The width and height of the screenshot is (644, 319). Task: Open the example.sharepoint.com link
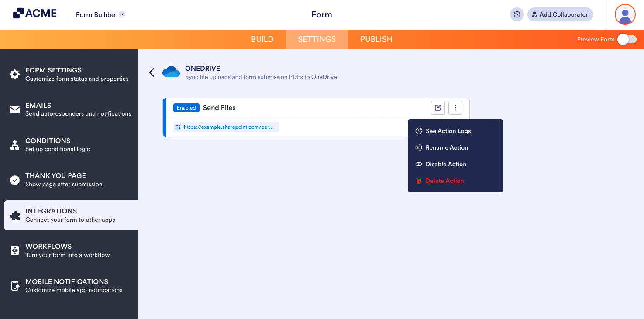[x=229, y=127]
